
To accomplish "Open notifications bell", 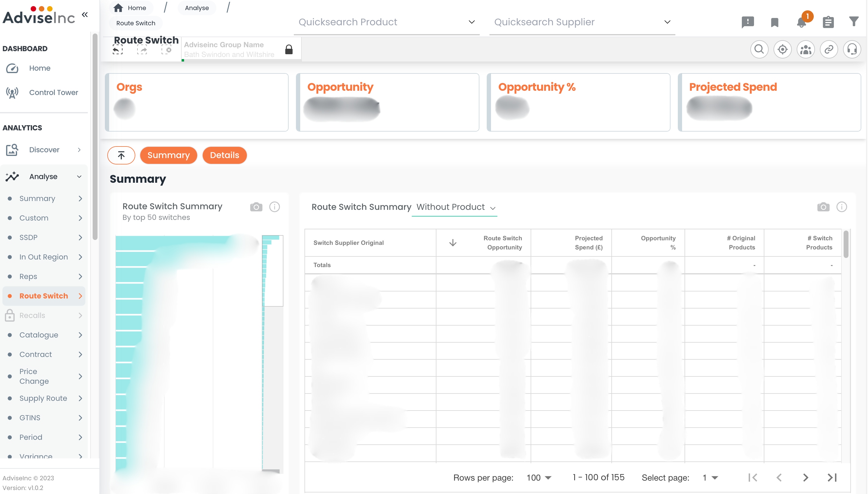I will click(x=802, y=23).
